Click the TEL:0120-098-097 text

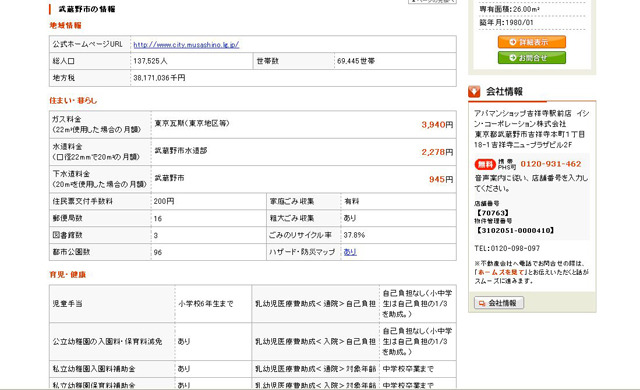(507, 248)
